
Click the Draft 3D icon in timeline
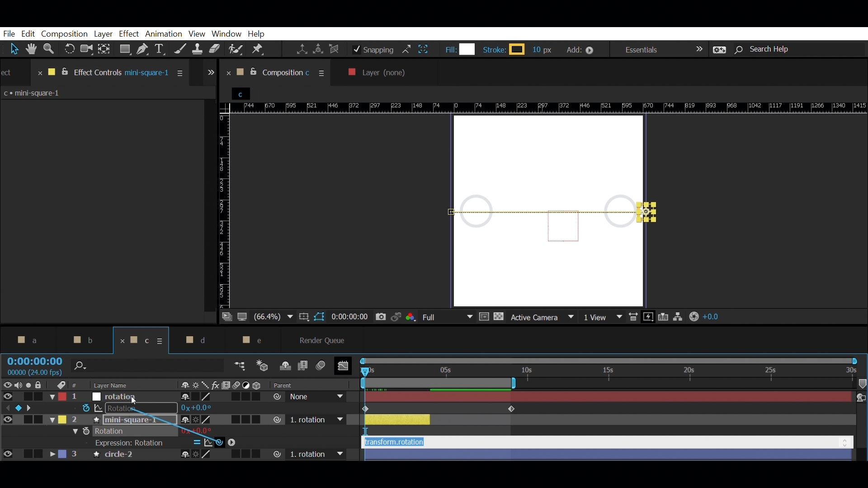point(263,366)
